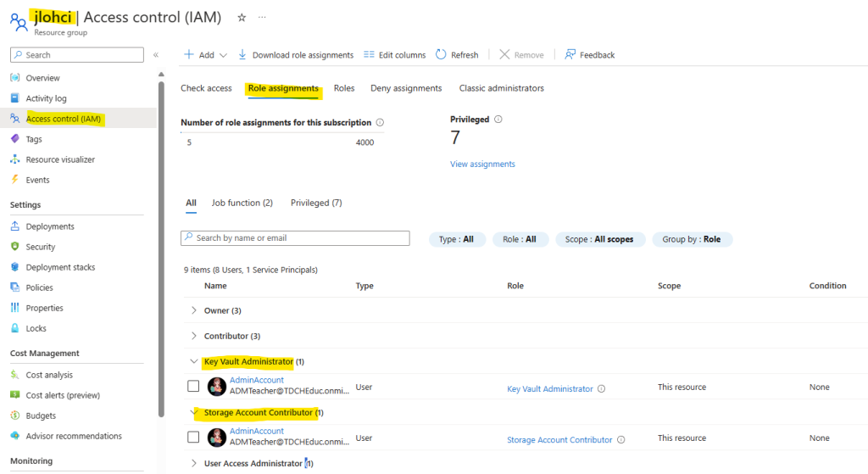The image size is (868, 474).
Task: Click info icon beside Key Vault Administrator link
Action: 602,388
